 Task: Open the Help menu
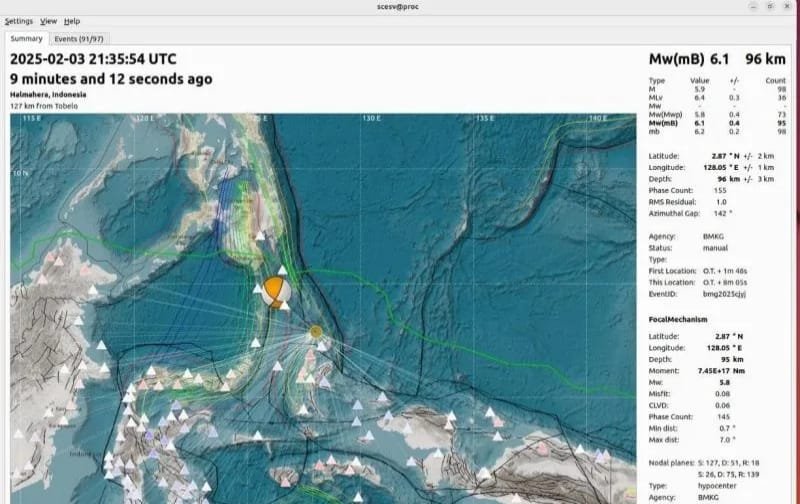pos(72,21)
